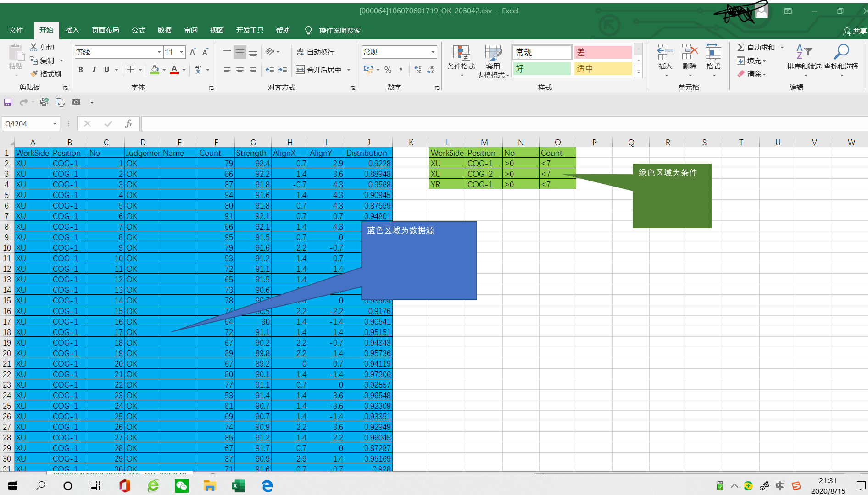Open the Fill (填充) menu
868x495 pixels.
point(751,60)
